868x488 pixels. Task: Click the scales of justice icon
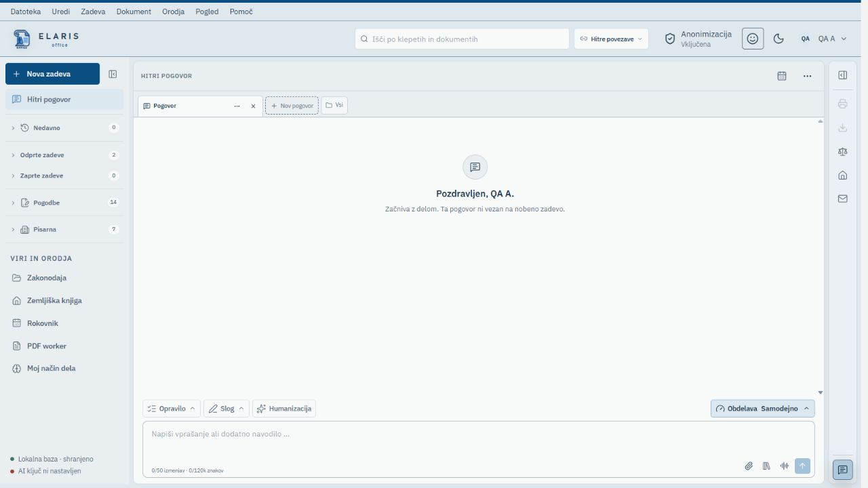coord(843,152)
